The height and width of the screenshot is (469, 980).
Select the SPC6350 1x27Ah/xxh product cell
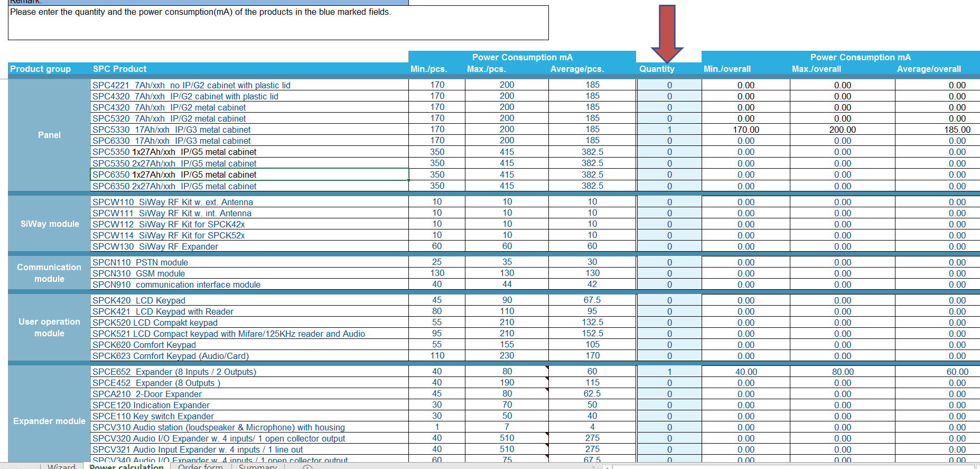point(249,174)
